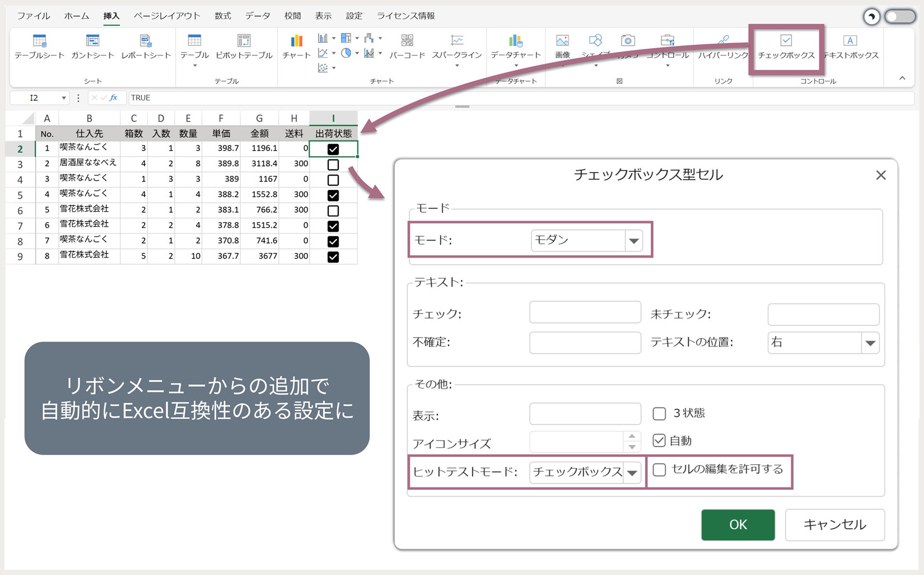Insert a barcode (バーコード)
Image resolution: width=924 pixels, height=575 pixels.
coord(407,46)
